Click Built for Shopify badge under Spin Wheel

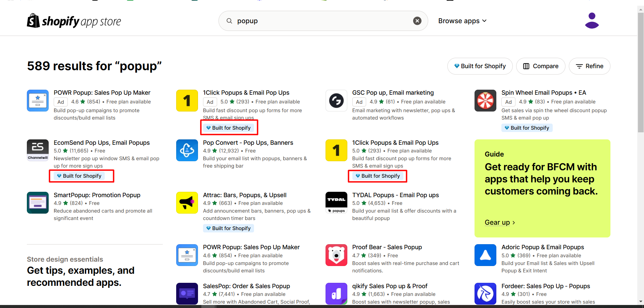click(x=527, y=128)
